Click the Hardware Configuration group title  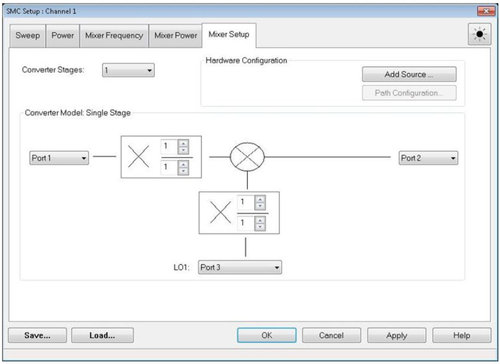coord(246,61)
